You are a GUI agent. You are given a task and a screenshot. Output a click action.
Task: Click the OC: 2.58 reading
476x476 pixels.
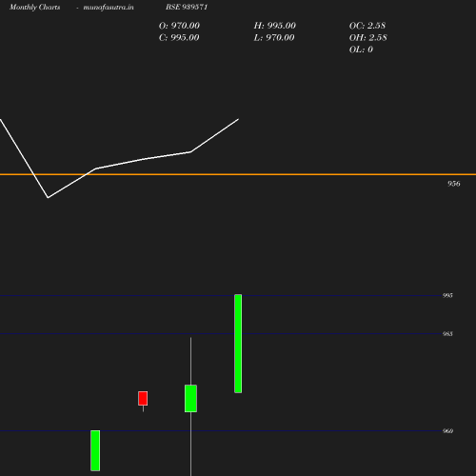(367, 26)
